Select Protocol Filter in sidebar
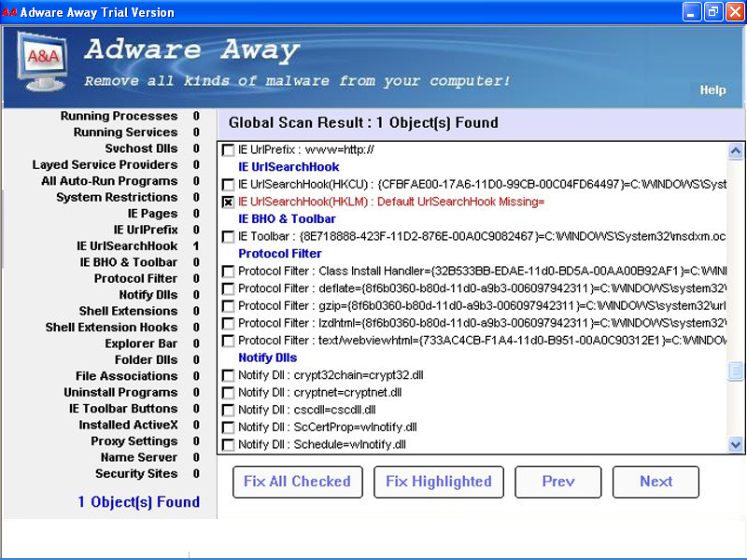 [135, 278]
